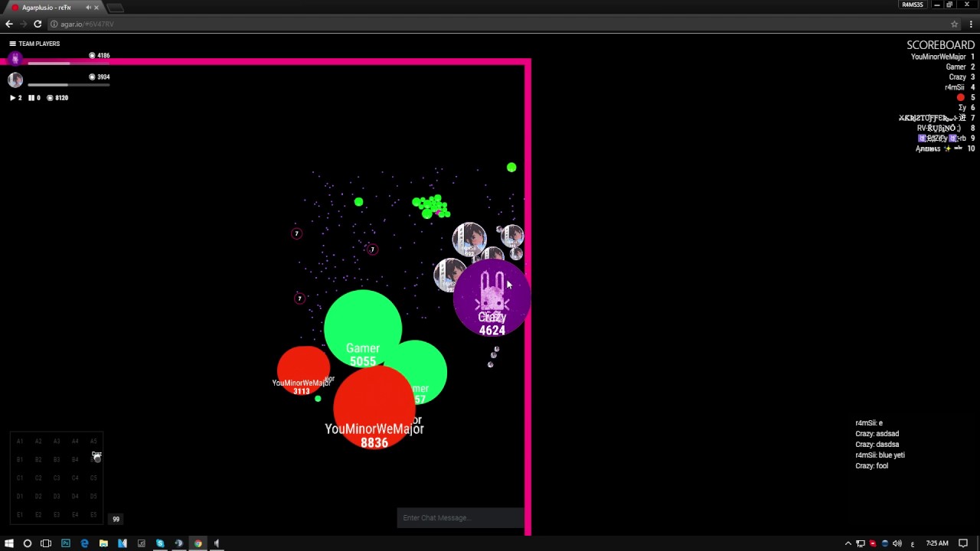Open the Windows notification center

[963, 543]
